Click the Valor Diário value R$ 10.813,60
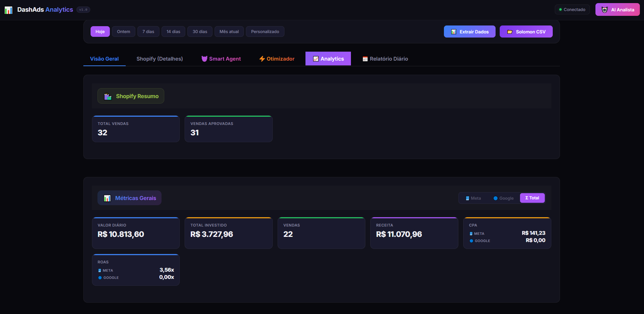 121,234
